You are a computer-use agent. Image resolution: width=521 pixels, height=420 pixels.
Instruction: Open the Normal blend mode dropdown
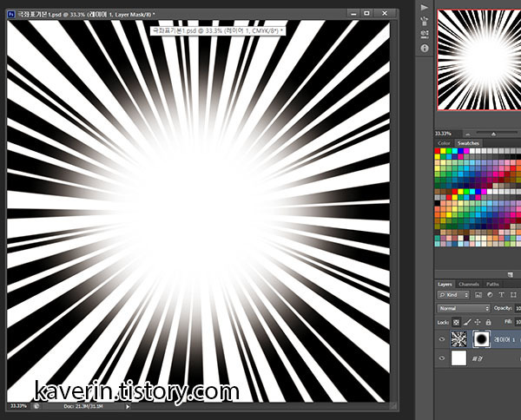click(x=464, y=308)
